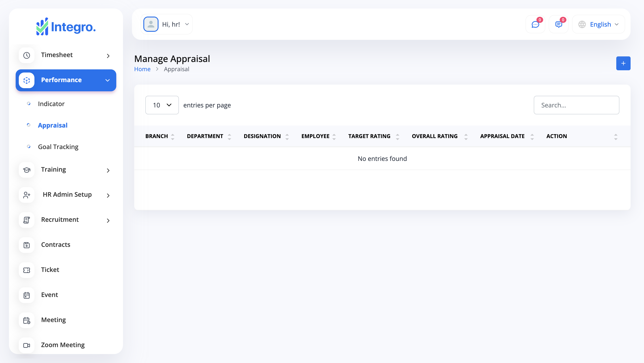This screenshot has height=363, width=644.
Task: Click the Search input field
Action: pos(576,105)
